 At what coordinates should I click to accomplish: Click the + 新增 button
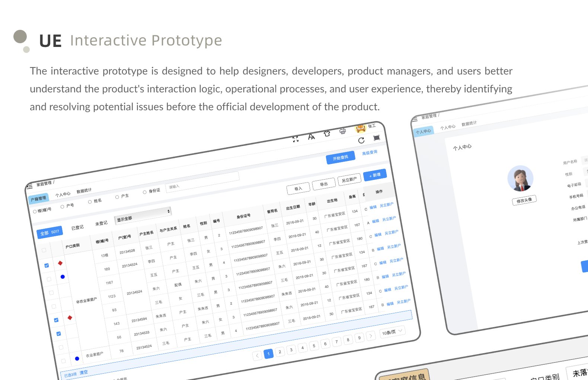[375, 175]
